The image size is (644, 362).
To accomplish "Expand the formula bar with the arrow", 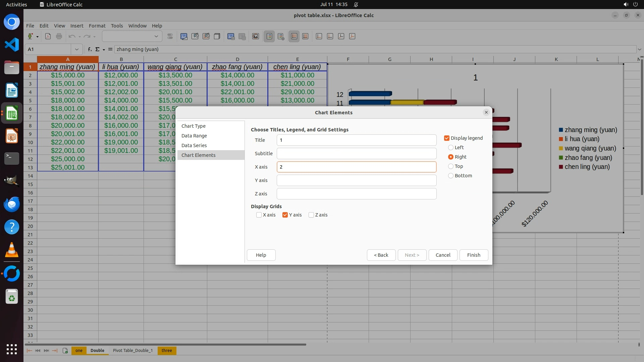I will (639, 49).
